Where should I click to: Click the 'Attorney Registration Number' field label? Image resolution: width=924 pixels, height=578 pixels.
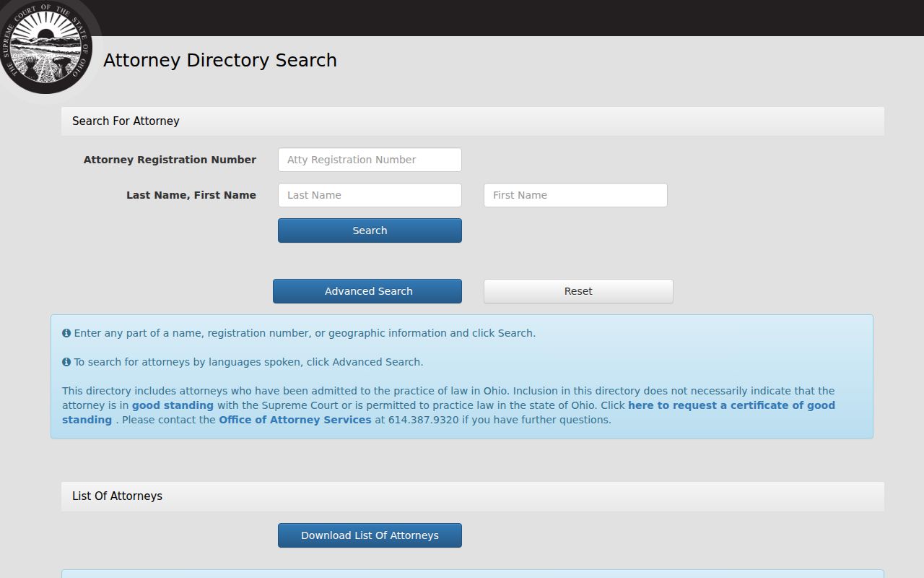point(170,160)
